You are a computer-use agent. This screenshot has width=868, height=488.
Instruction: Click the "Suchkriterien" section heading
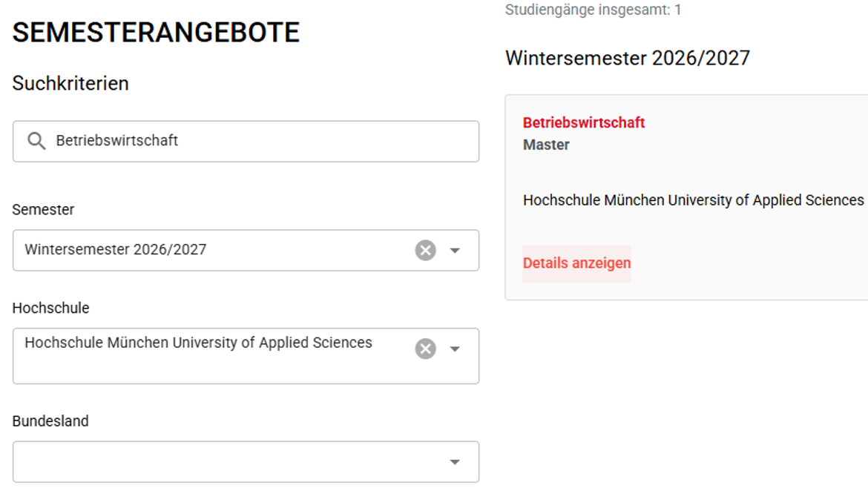click(x=70, y=83)
